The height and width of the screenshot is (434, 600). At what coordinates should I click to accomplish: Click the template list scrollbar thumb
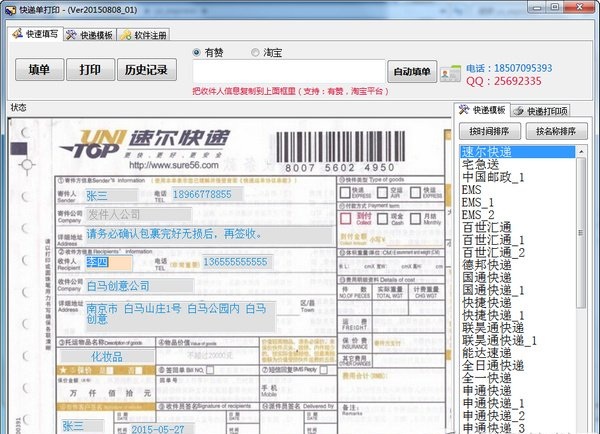click(x=581, y=233)
